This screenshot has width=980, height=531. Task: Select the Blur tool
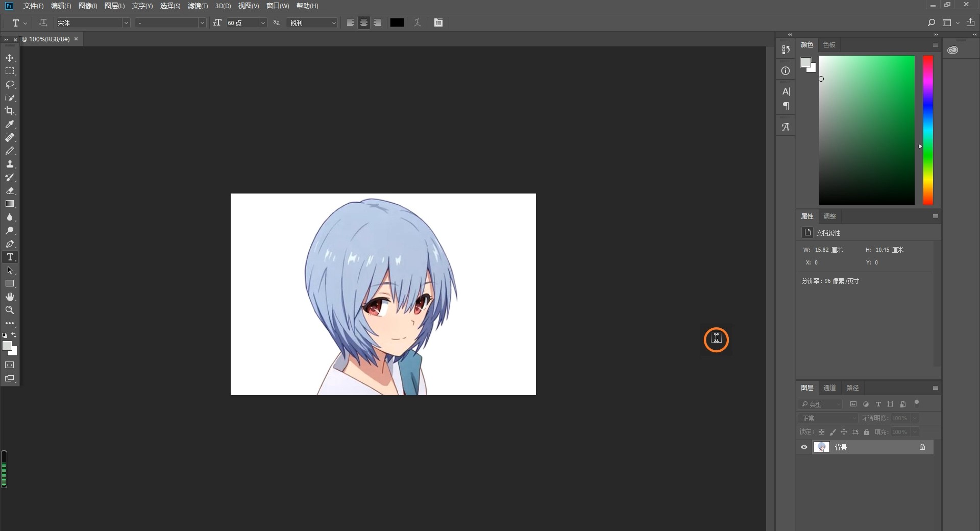click(10, 217)
